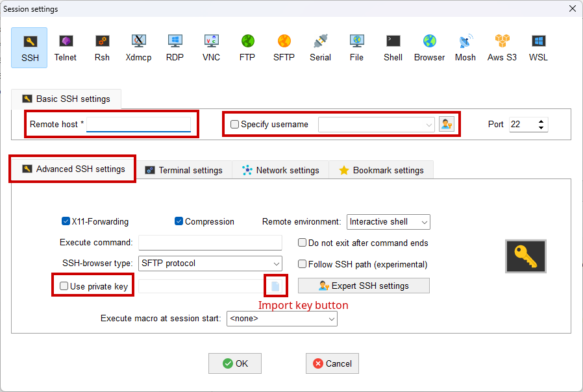Select the Aws S3 session type
Image resolution: width=583 pixels, height=392 pixels.
coord(502,47)
